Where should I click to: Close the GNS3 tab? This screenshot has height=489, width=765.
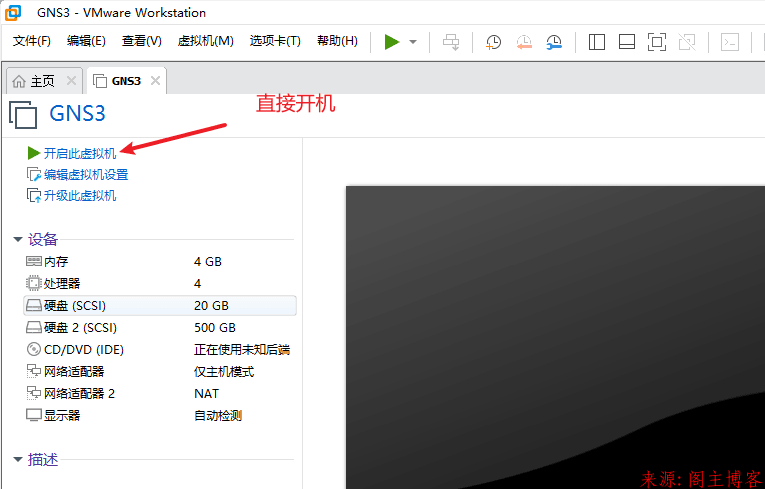pos(155,81)
